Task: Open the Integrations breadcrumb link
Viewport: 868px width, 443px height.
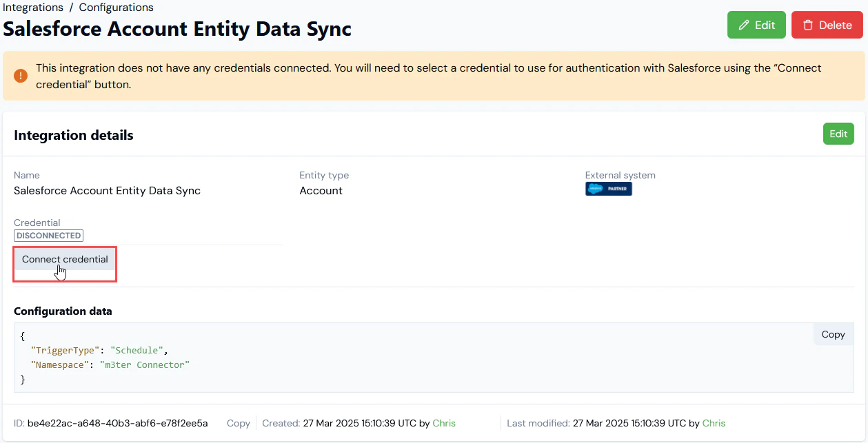Action: [x=32, y=8]
